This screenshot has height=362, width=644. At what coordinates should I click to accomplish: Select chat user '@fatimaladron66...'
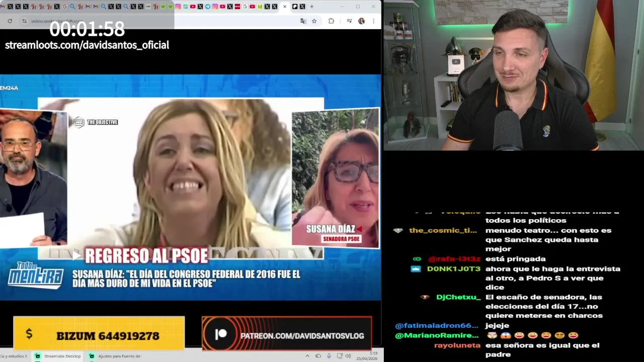(x=437, y=326)
